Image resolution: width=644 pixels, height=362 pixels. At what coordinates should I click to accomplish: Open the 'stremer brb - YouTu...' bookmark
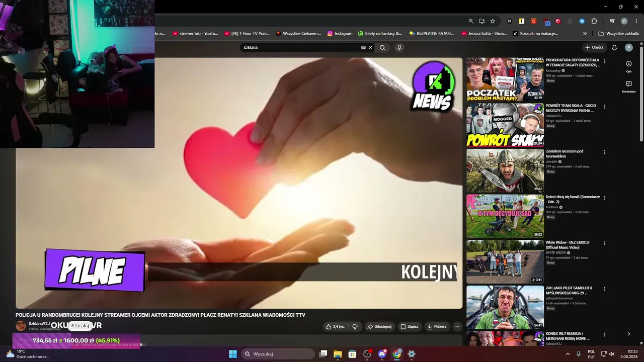pos(195,34)
